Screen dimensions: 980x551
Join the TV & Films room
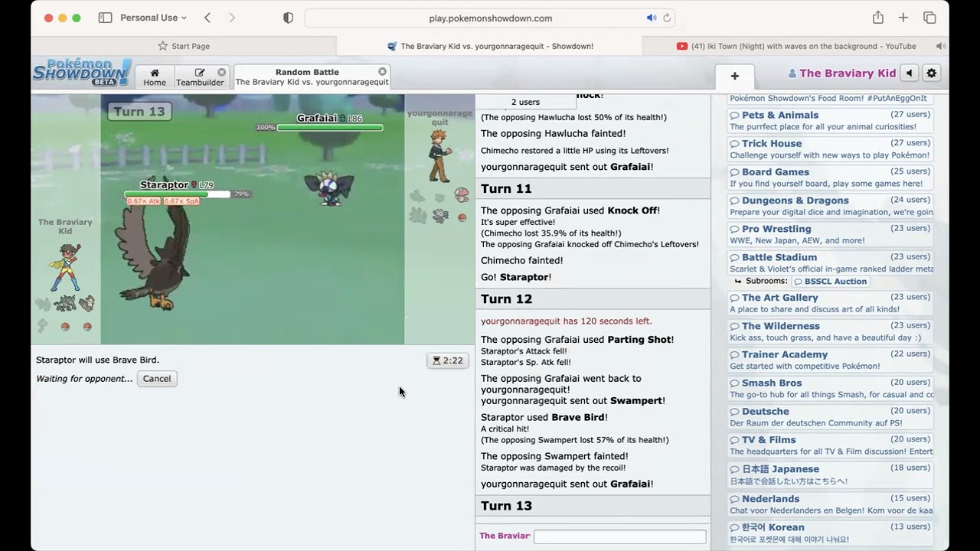(830, 445)
